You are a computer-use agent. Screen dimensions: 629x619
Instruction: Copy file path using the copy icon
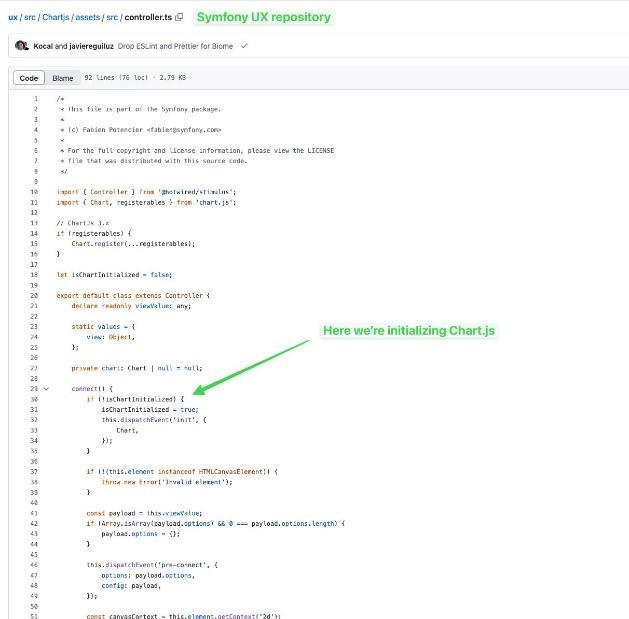pyautogui.click(x=179, y=17)
